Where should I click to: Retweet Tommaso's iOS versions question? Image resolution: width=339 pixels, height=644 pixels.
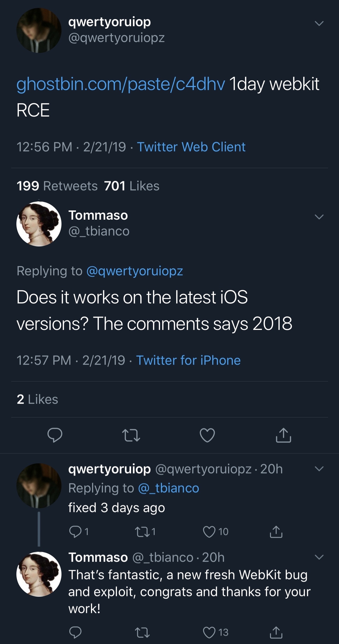click(x=131, y=435)
